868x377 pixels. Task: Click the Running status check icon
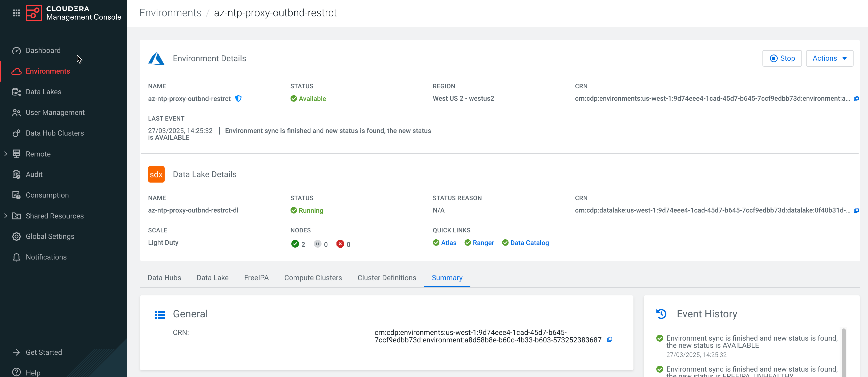point(293,210)
